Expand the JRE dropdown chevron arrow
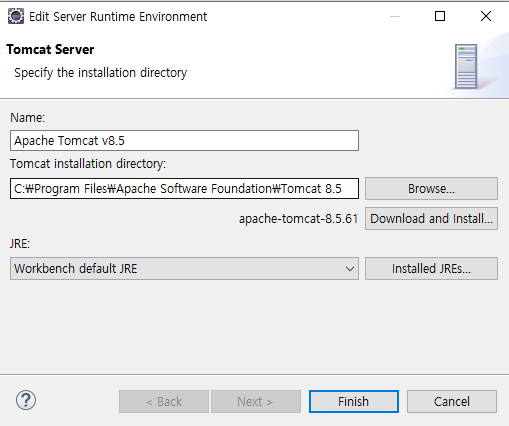Image resolution: width=509 pixels, height=426 pixels. point(350,269)
